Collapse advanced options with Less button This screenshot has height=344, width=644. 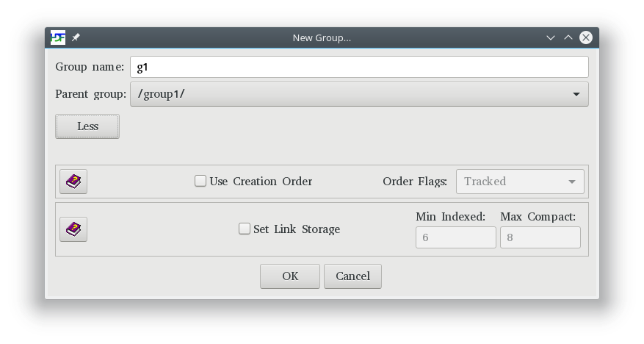pos(87,126)
